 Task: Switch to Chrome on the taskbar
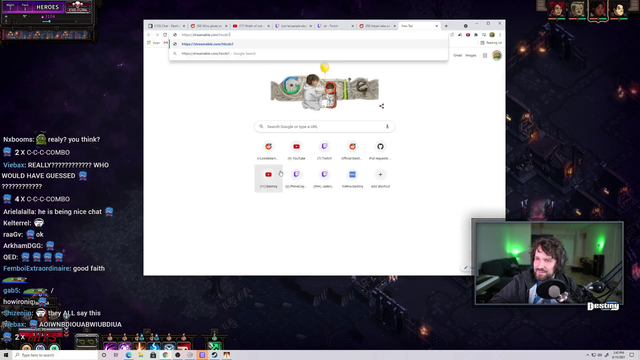[165, 355]
